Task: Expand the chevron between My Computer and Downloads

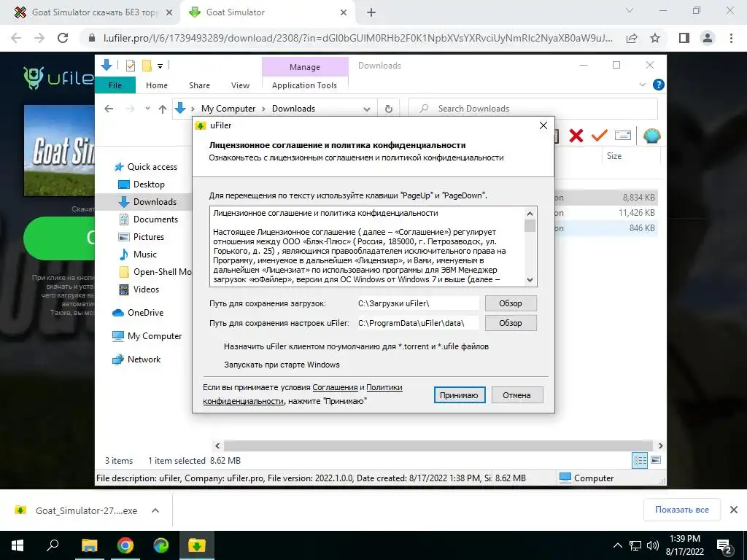Action: (263, 109)
